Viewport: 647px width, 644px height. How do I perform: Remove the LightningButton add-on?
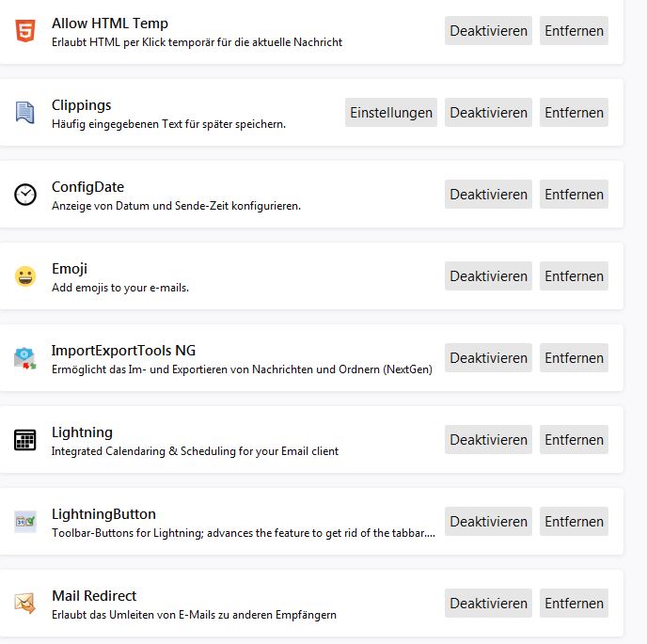point(574,522)
